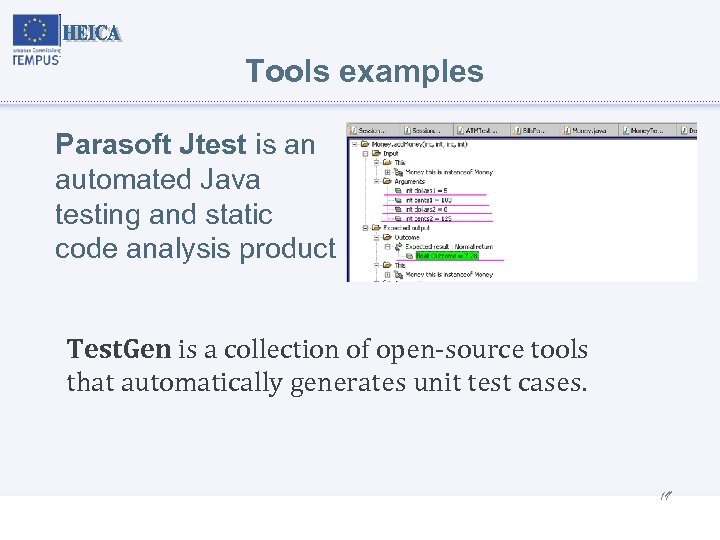This screenshot has height=540, width=720.
Task: Click the Expected result node icon
Action: coord(397,246)
